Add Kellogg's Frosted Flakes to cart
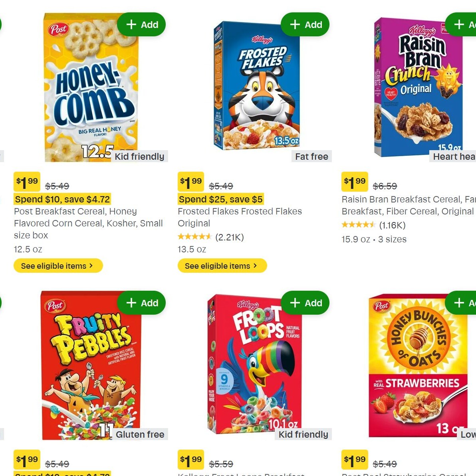 pyautogui.click(x=305, y=25)
